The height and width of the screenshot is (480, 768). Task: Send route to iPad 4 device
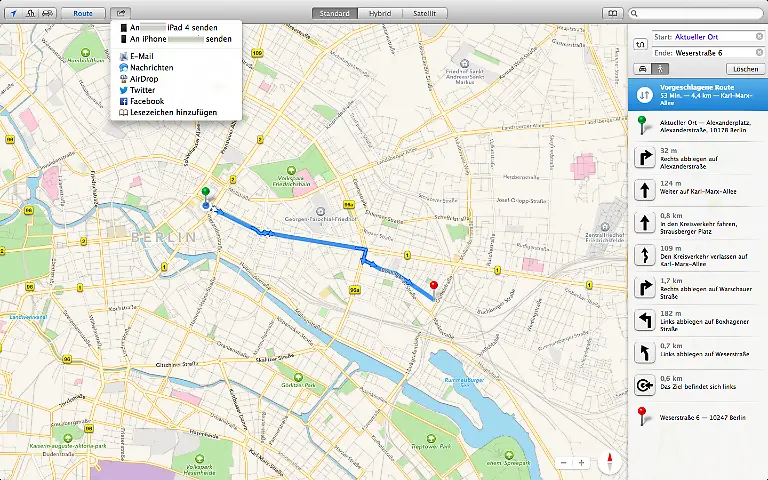tap(176, 27)
